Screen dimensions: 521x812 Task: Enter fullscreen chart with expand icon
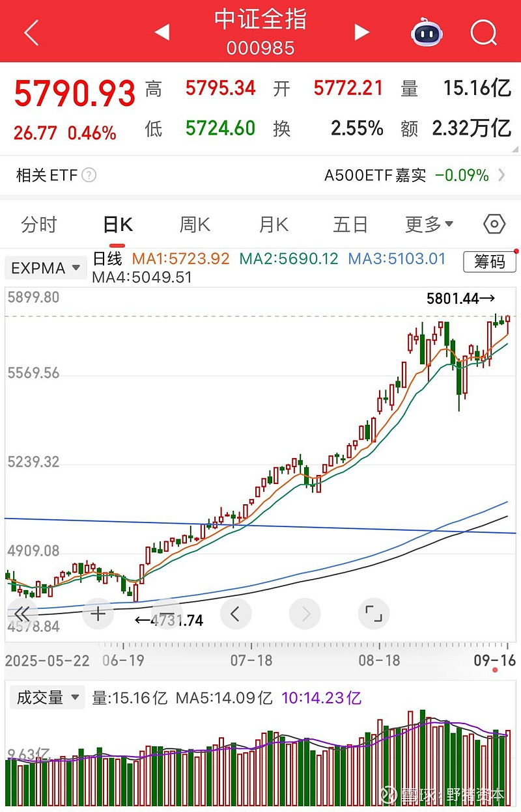(x=373, y=613)
